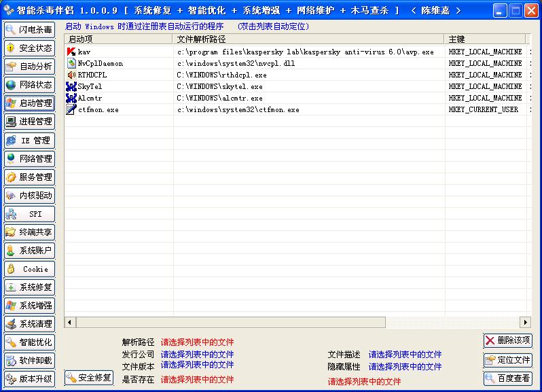
Task: Click the 主键 column header
Action: (486, 39)
